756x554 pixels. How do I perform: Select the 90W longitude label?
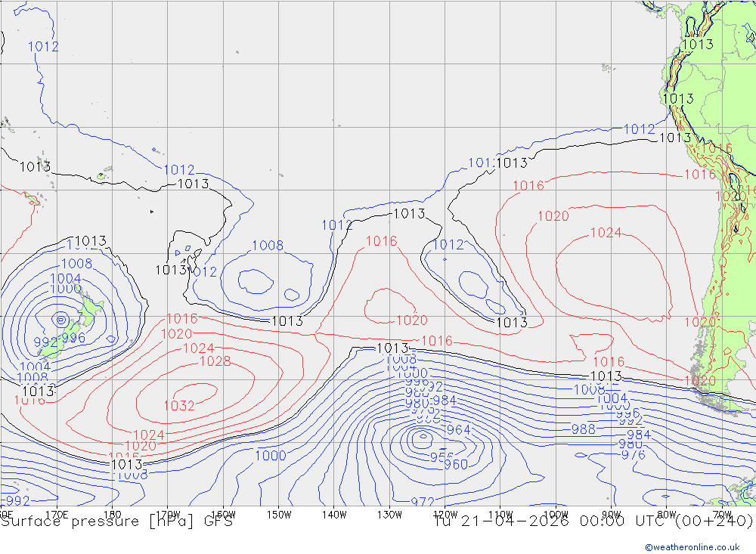point(612,515)
